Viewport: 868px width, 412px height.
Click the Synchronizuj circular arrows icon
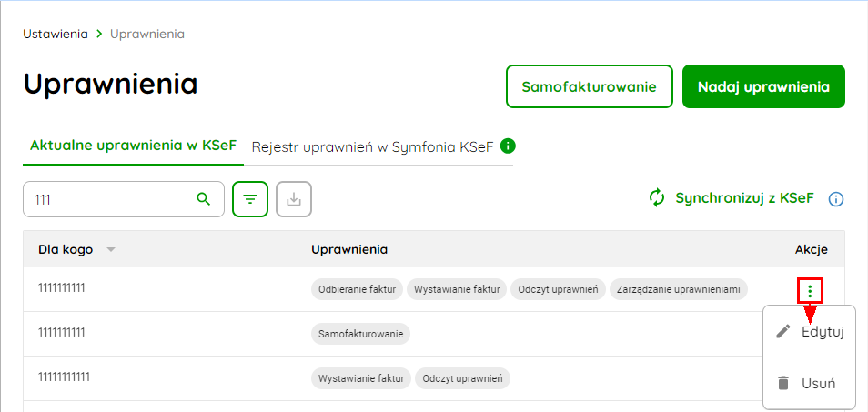[x=657, y=198]
